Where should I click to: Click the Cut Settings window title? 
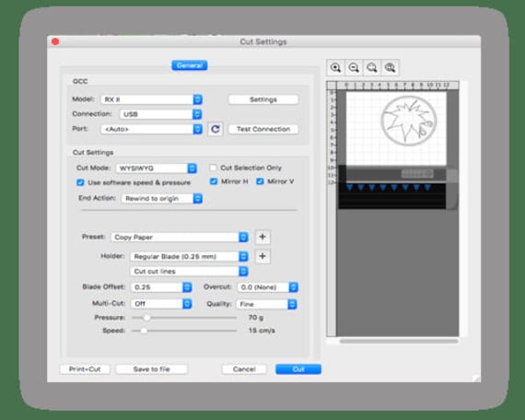click(263, 41)
